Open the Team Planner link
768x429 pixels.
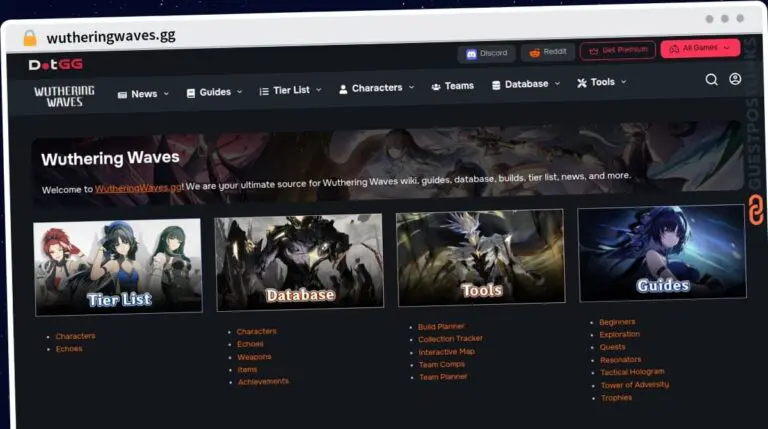[443, 377]
